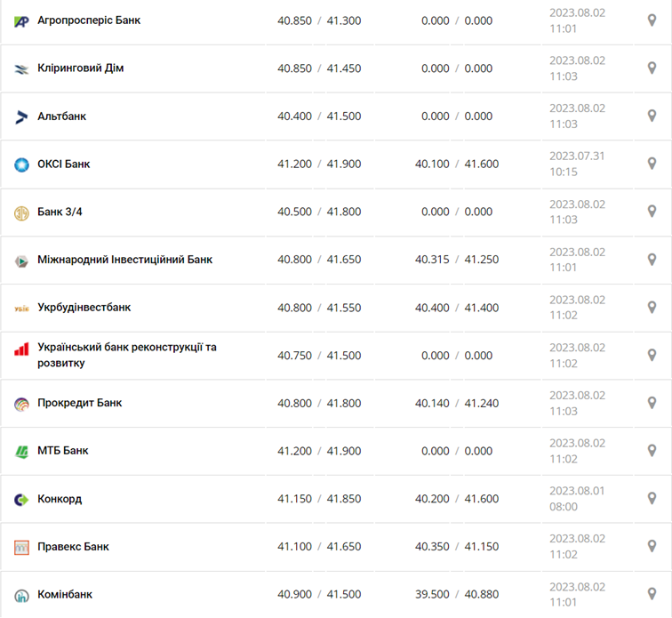
Task: Click the map marker in the Альтбанк row
Action: pyautogui.click(x=652, y=116)
